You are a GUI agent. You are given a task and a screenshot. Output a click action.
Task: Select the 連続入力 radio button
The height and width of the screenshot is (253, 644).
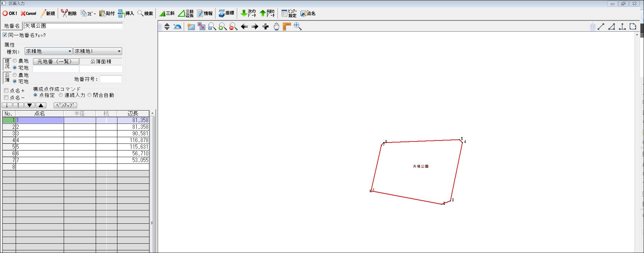(x=61, y=95)
